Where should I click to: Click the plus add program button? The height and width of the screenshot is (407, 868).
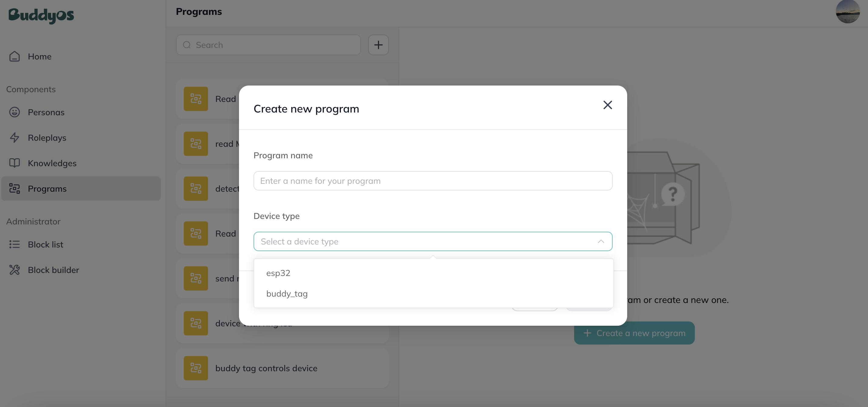378,45
